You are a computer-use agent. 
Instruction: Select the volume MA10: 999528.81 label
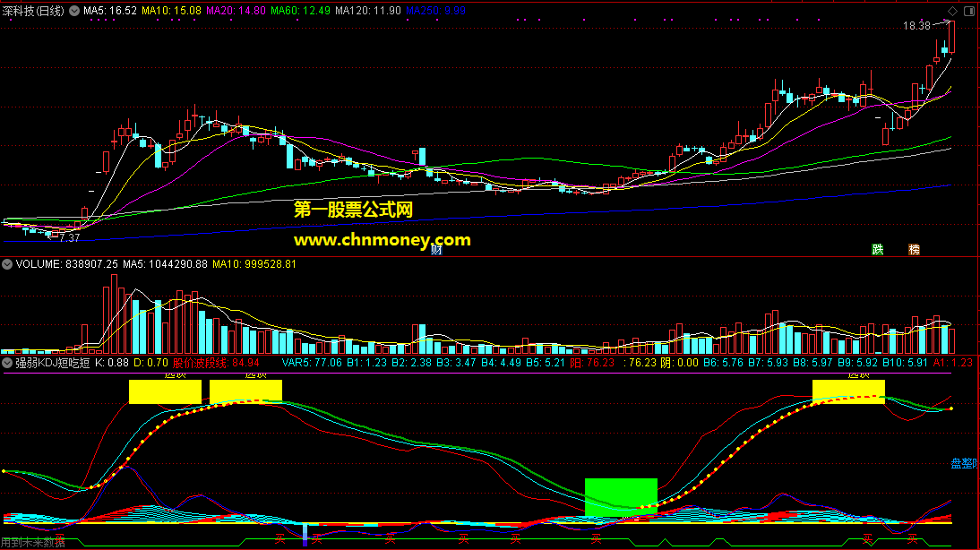coord(254,264)
